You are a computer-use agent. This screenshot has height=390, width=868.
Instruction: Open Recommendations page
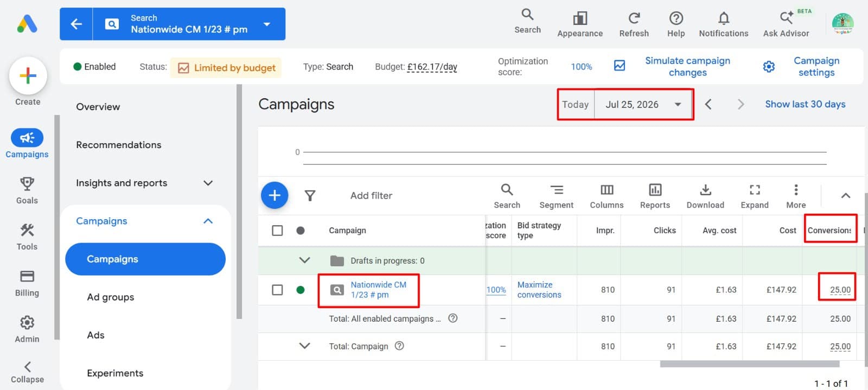point(119,145)
